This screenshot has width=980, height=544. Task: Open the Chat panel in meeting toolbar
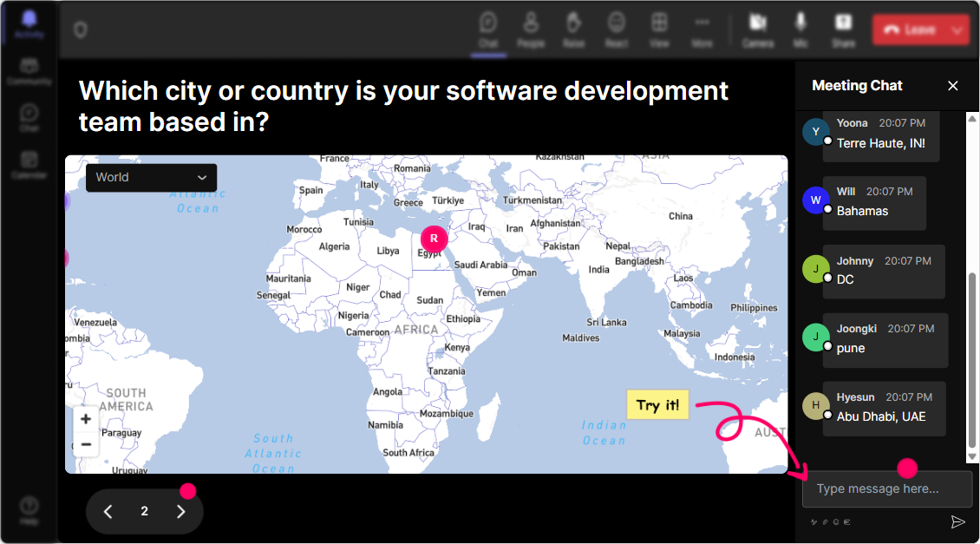488,30
